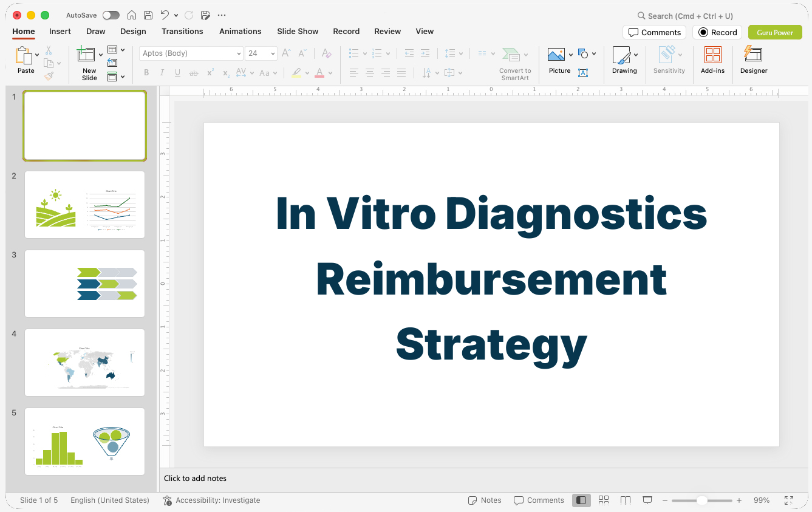Click the Comments button at top right
The image size is (812, 512).
click(654, 32)
